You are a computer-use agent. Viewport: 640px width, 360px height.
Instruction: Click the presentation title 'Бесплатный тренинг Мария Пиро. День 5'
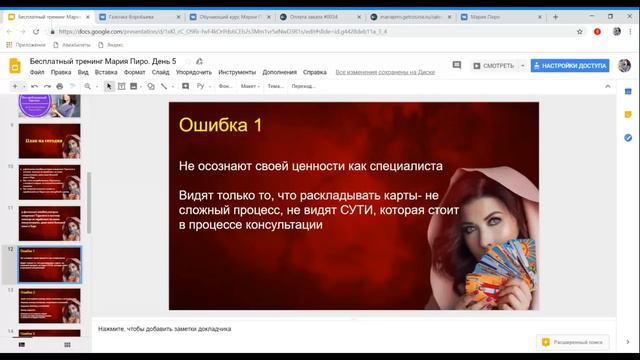pos(103,61)
